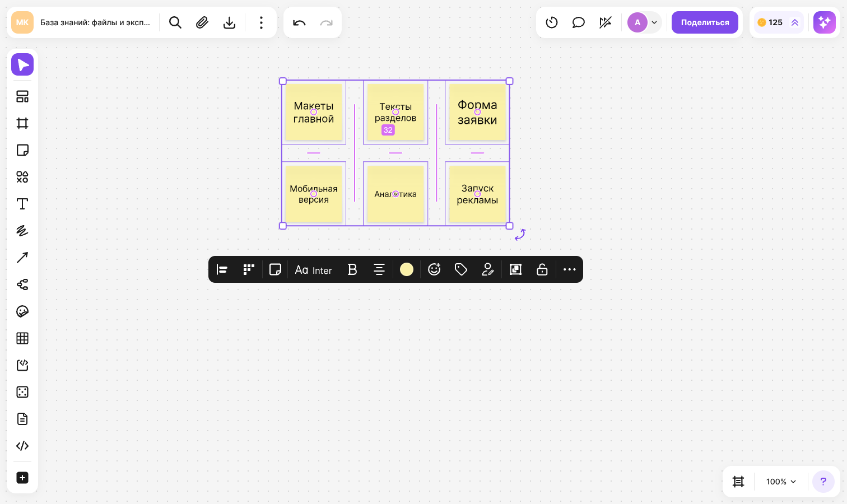The image size is (847, 504).
Task: Pick the Arrow connector tool
Action: pos(22,258)
